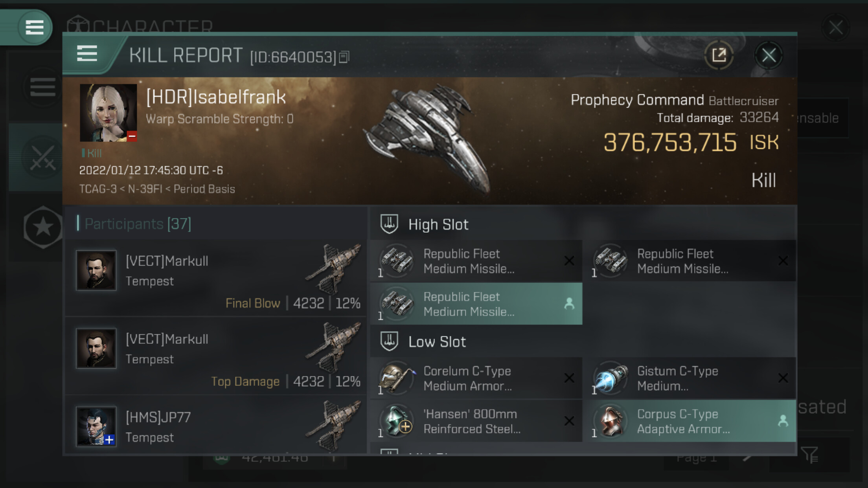
Task: Select Markull's Final Blow participant entry
Action: [216, 278]
